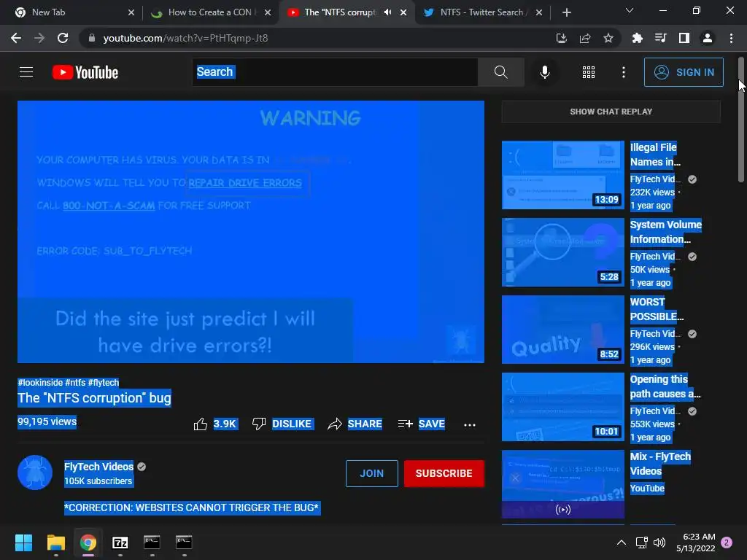Dislike the video with thumbs down
The height and width of the screenshot is (560, 747).
[x=259, y=424]
